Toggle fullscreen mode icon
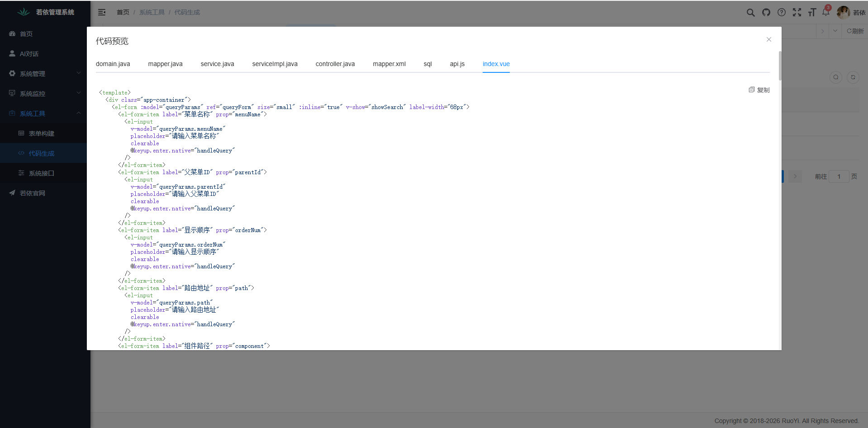The image size is (868, 428). [797, 13]
